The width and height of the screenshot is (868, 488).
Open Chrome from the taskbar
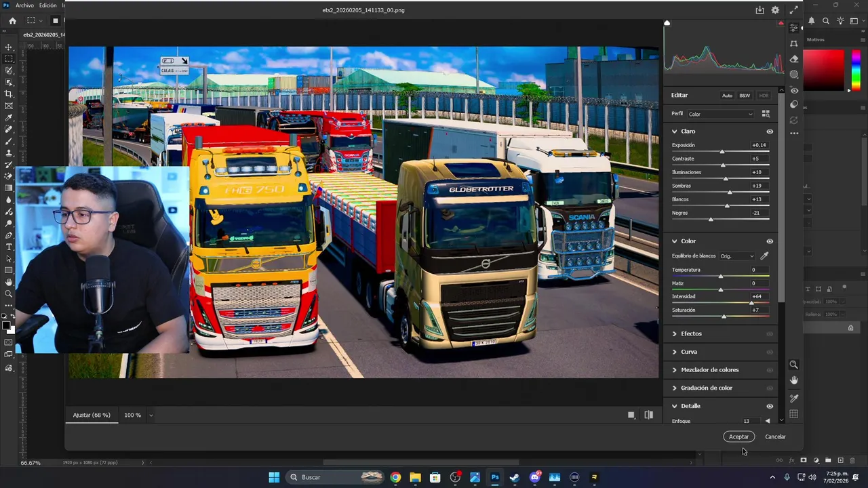(x=395, y=477)
